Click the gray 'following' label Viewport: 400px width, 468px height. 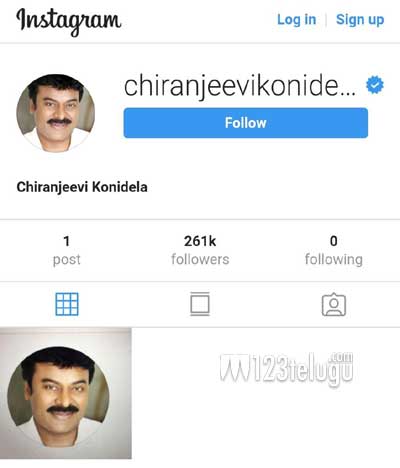(334, 260)
